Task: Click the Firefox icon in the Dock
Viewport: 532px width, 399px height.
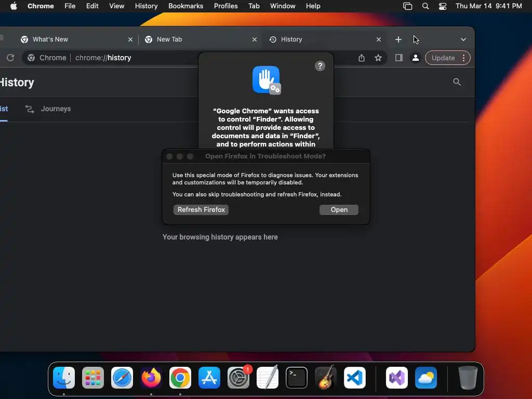Action: click(x=151, y=378)
